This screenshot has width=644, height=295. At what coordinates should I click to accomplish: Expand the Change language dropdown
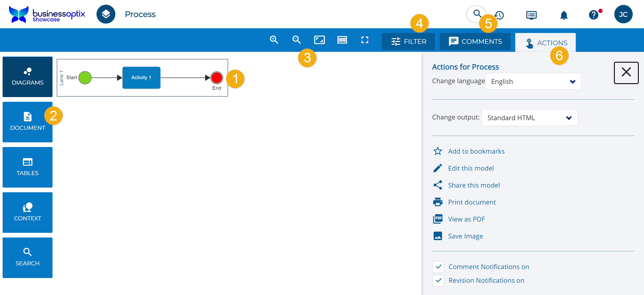point(533,82)
